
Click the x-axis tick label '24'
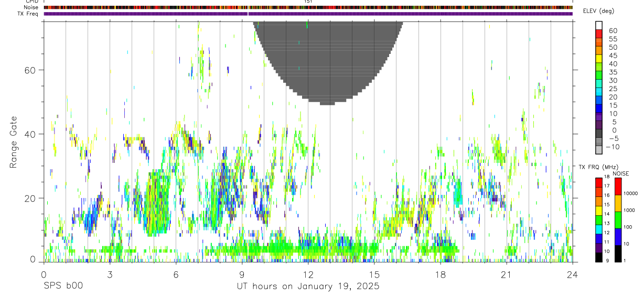[x=573, y=274]
